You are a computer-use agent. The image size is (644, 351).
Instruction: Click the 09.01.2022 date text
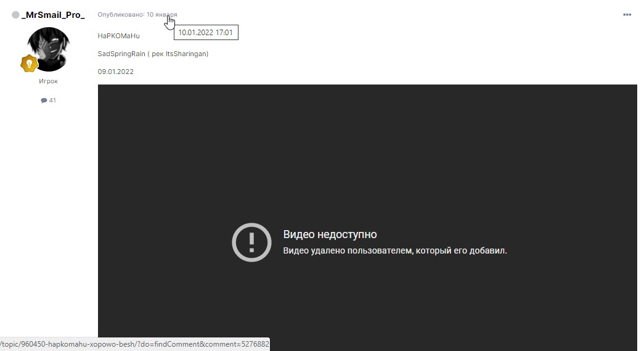(116, 72)
